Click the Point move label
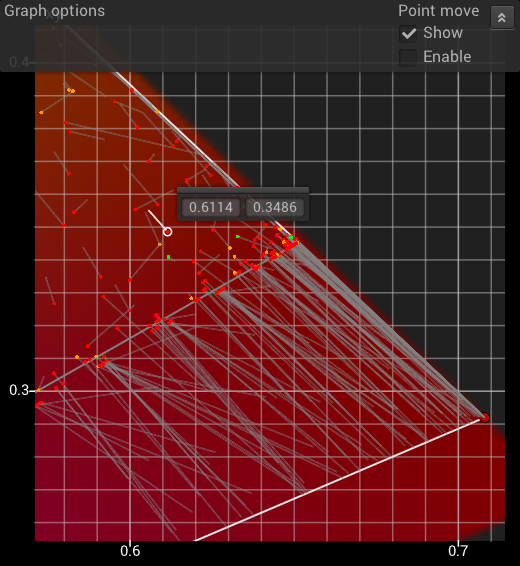The height and width of the screenshot is (566, 520). point(438,11)
